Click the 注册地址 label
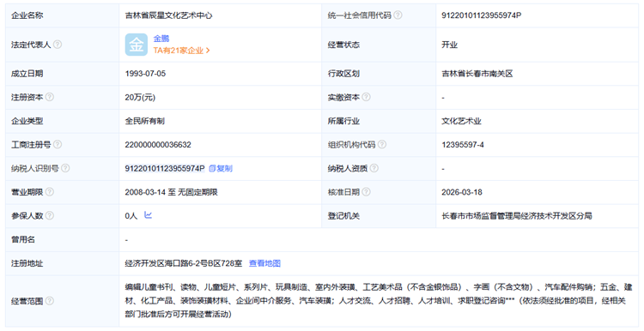This screenshot has height=331, width=644. pos(27,263)
